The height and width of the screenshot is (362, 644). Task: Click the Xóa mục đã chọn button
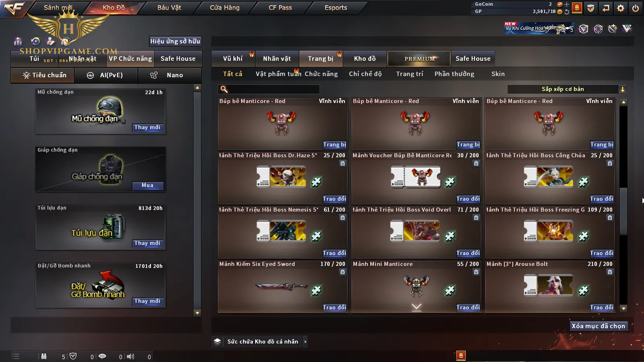pos(599,326)
